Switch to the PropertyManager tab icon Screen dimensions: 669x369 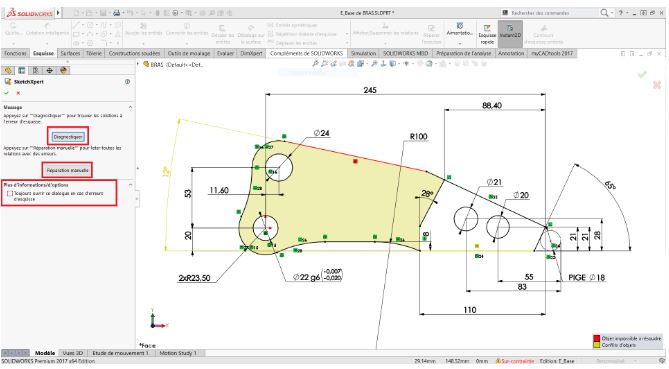[22, 70]
